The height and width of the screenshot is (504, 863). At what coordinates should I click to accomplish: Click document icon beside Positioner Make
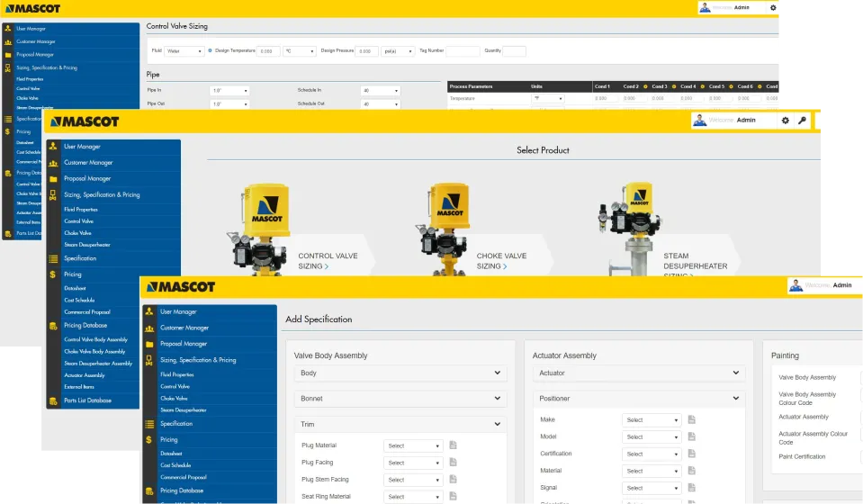[x=692, y=419]
